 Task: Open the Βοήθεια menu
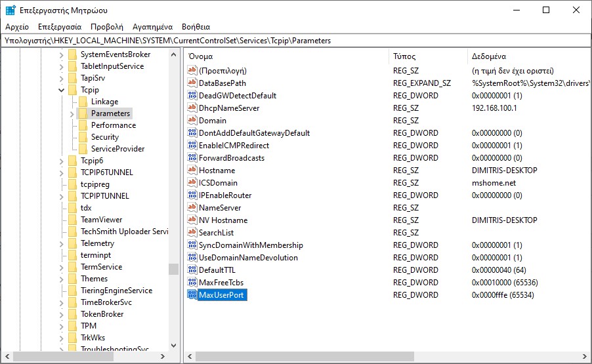click(196, 27)
